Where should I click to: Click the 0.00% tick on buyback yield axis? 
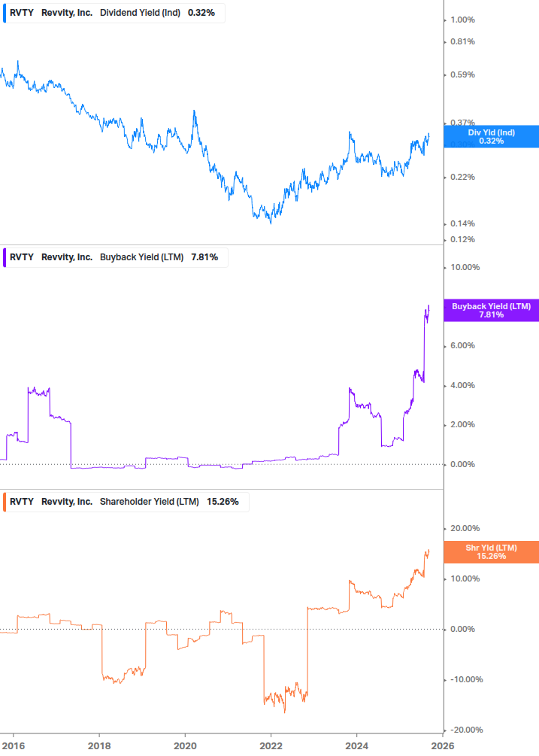pos(462,464)
